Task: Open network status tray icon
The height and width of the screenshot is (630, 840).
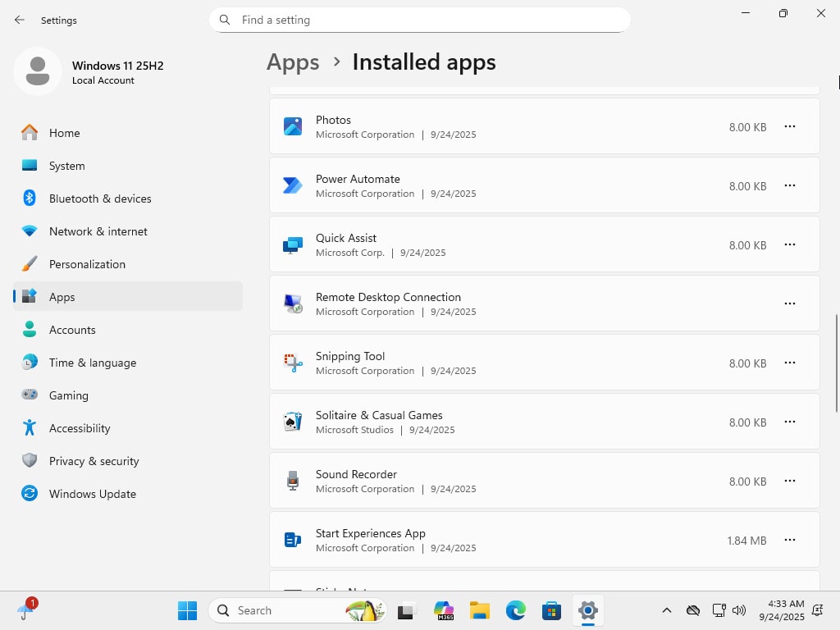Action: (x=719, y=610)
